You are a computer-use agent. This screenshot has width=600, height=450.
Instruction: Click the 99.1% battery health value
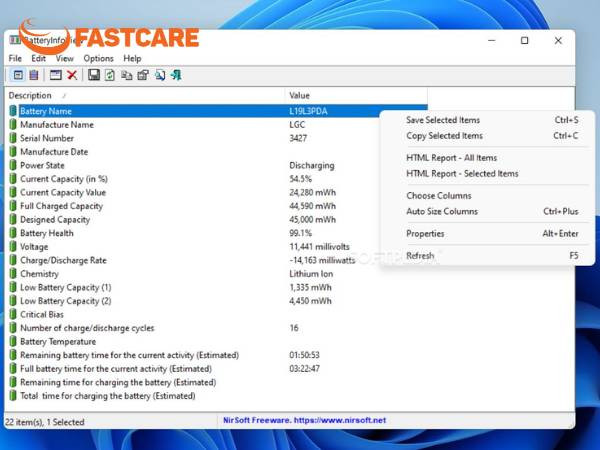coord(301,233)
